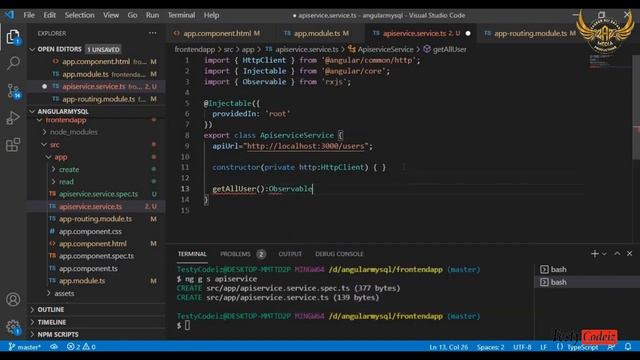Image resolution: width=640 pixels, height=360 pixels.
Task: Click LF end of line setting
Action: pos(543,347)
